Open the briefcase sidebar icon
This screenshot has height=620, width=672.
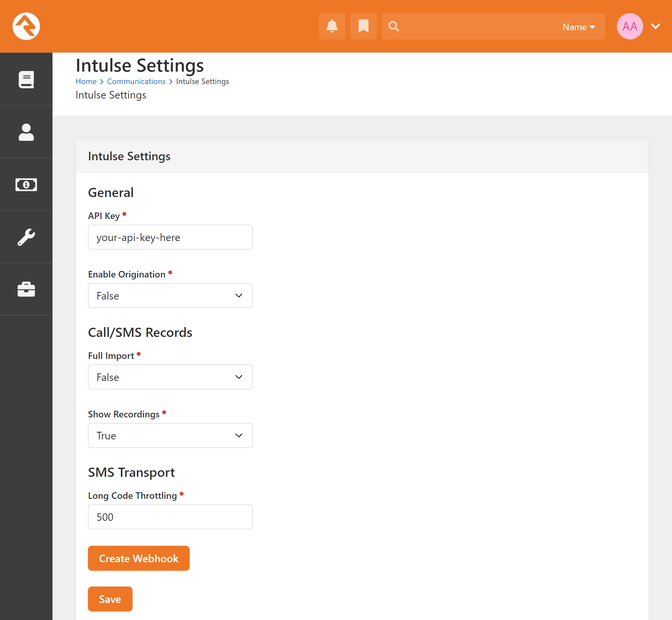click(x=26, y=289)
